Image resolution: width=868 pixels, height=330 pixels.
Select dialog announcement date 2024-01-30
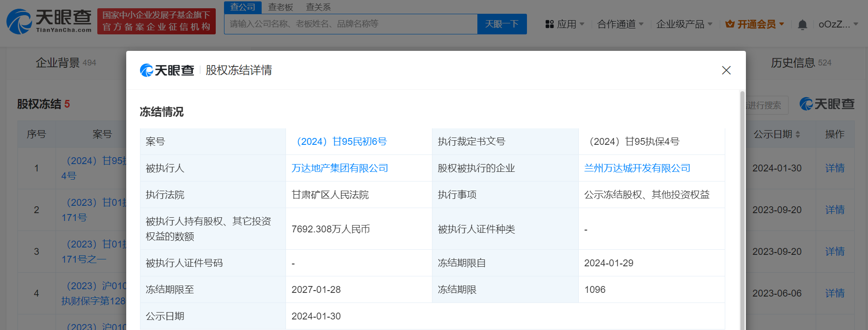[x=316, y=316]
